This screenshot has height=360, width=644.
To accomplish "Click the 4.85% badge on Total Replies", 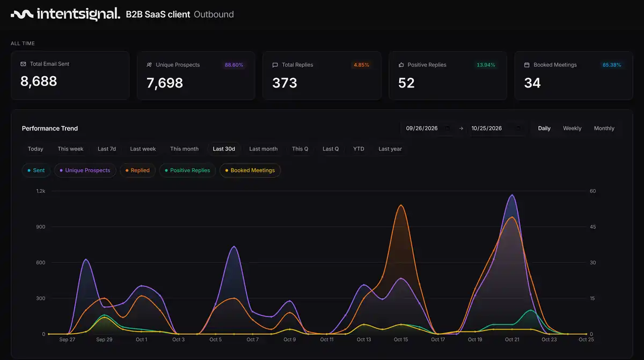I will point(361,65).
